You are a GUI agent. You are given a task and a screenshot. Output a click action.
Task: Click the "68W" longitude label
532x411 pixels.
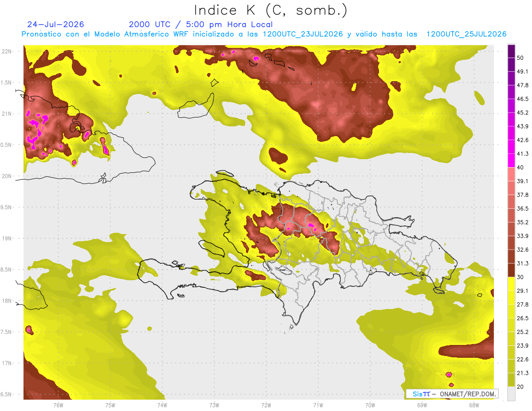click(x=474, y=405)
